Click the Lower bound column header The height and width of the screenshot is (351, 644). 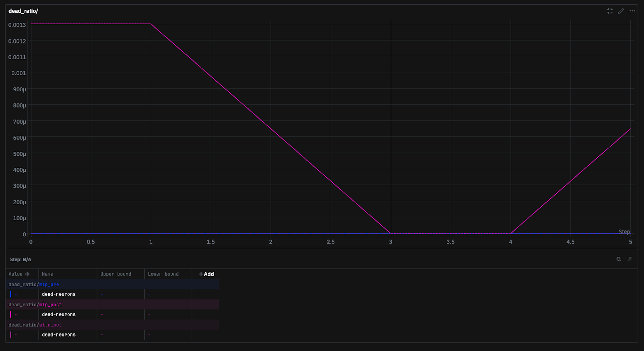(163, 274)
